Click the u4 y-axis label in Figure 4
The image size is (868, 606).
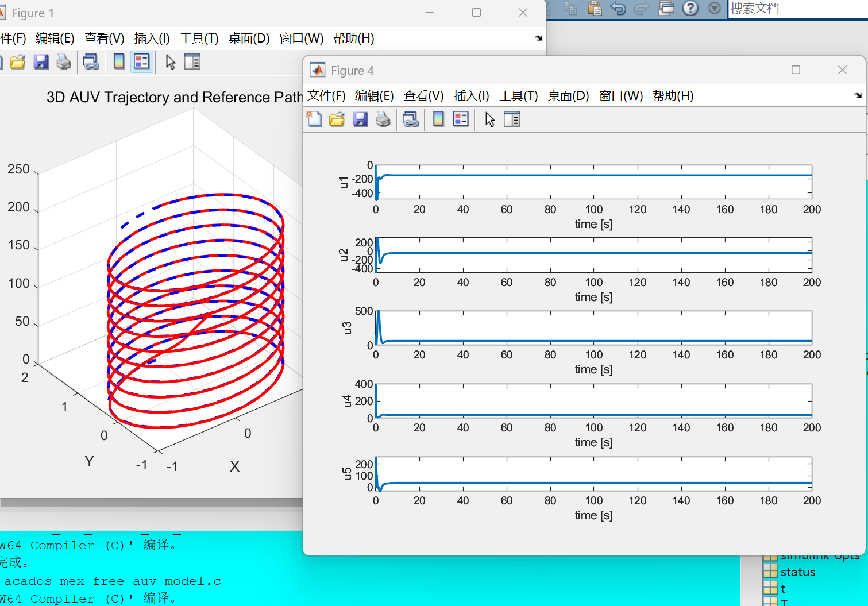[346, 401]
